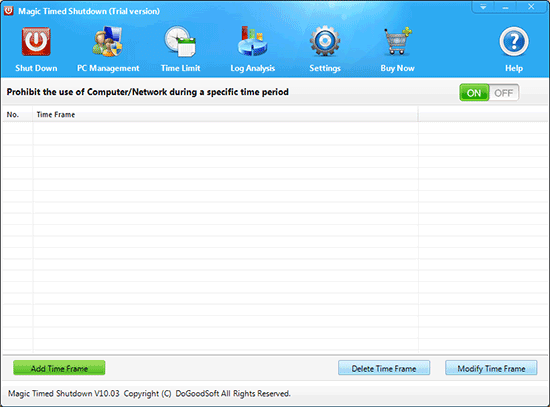Click the Add Time Frame button

[59, 368]
